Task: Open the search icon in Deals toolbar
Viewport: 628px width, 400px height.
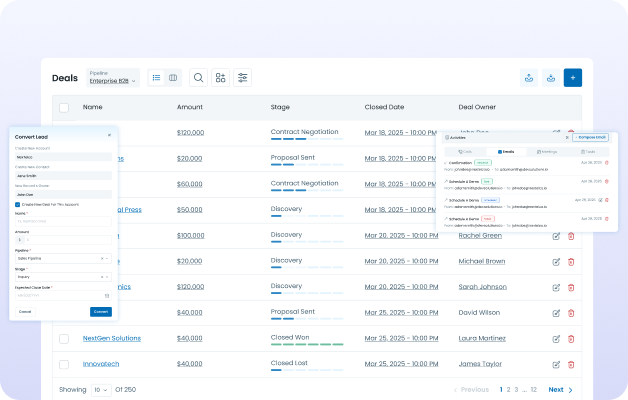Action: point(198,78)
